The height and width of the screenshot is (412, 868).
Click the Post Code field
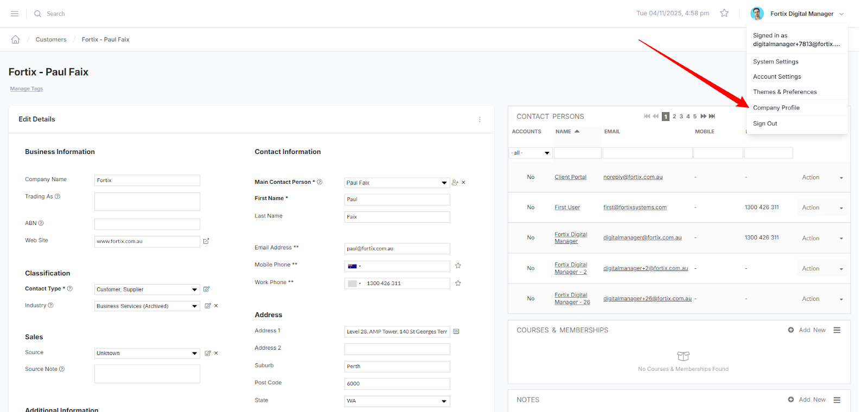pos(397,384)
